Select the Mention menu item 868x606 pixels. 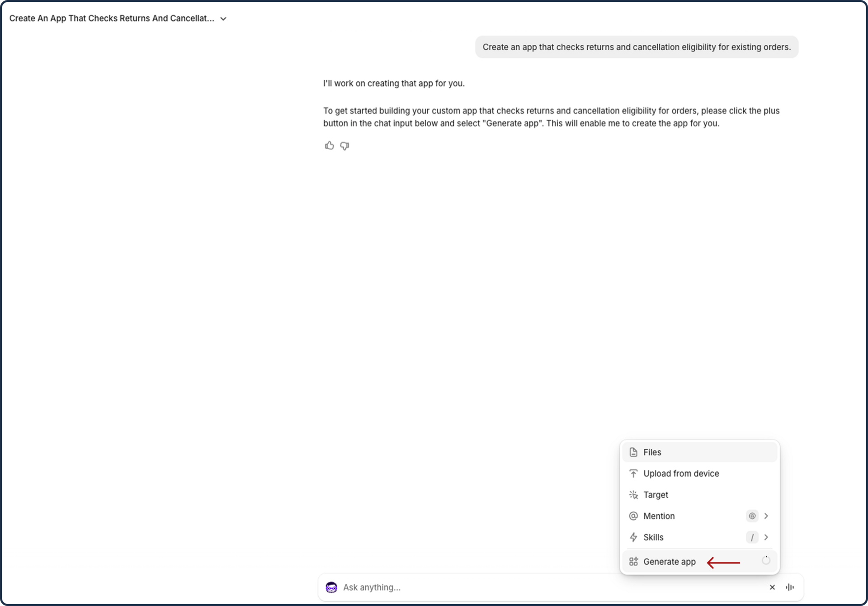(659, 516)
